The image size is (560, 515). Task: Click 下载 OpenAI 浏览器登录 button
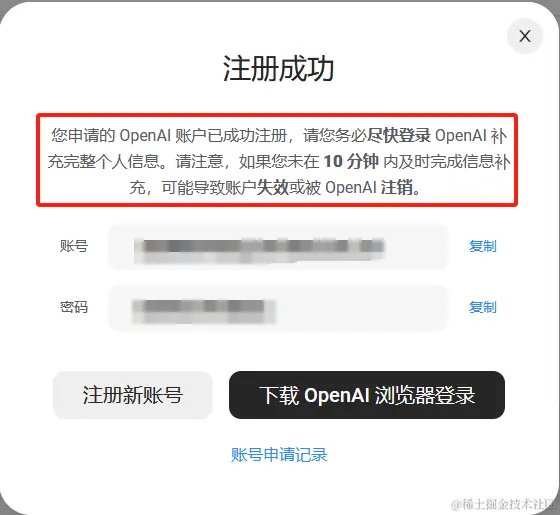click(367, 395)
